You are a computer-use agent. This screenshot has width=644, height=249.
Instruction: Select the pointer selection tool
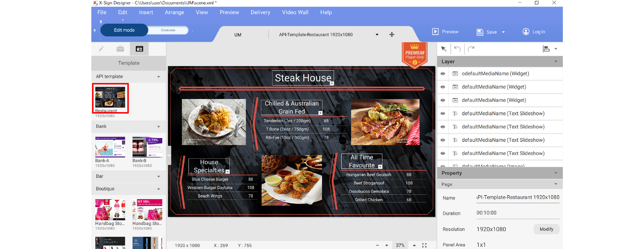coord(444,49)
